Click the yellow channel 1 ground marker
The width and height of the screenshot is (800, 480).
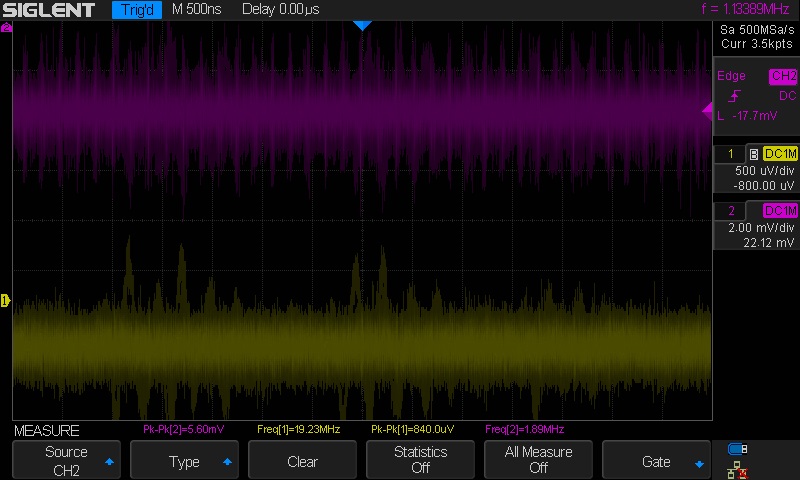click(x=6, y=300)
